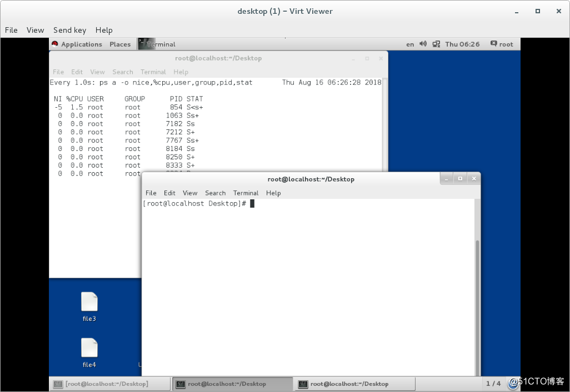Click the background terminal vertical scrollbar
Screen dimensions: 570x392
384,124
